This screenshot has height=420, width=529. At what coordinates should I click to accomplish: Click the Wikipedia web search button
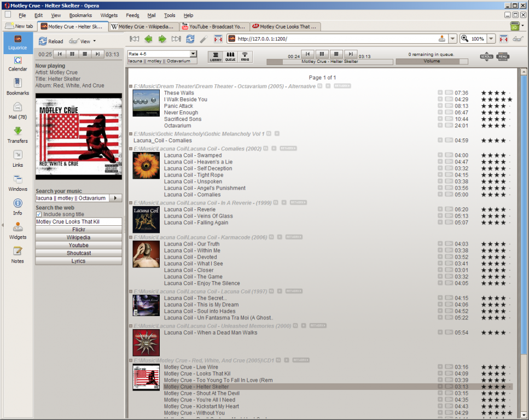(x=79, y=237)
